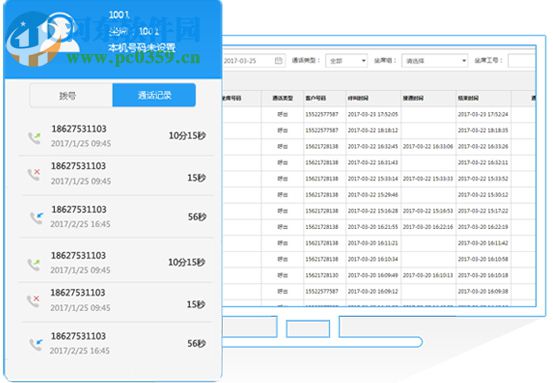
Task: Click the outgoing-call icon of the topmost 10分15秒 record
Action: pos(34,138)
